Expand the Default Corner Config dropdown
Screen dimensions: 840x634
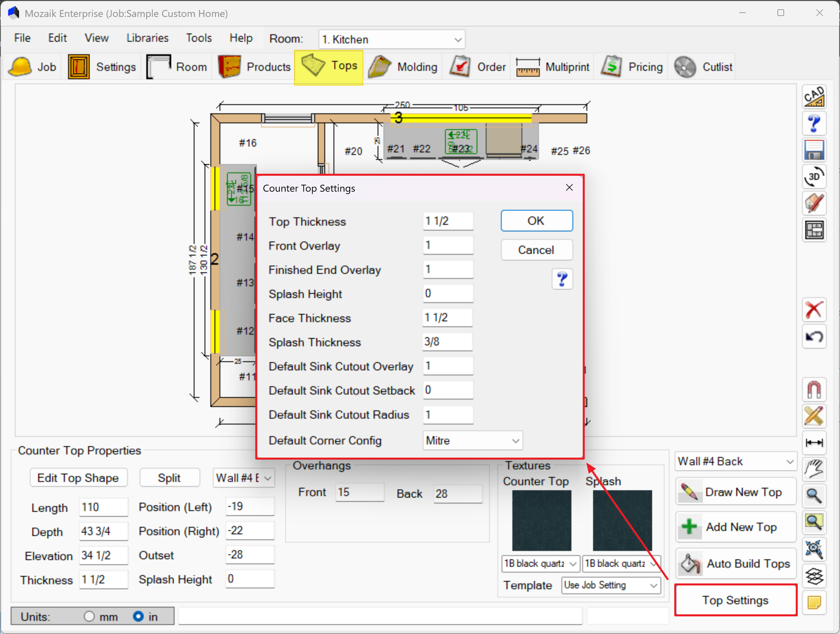pos(473,440)
